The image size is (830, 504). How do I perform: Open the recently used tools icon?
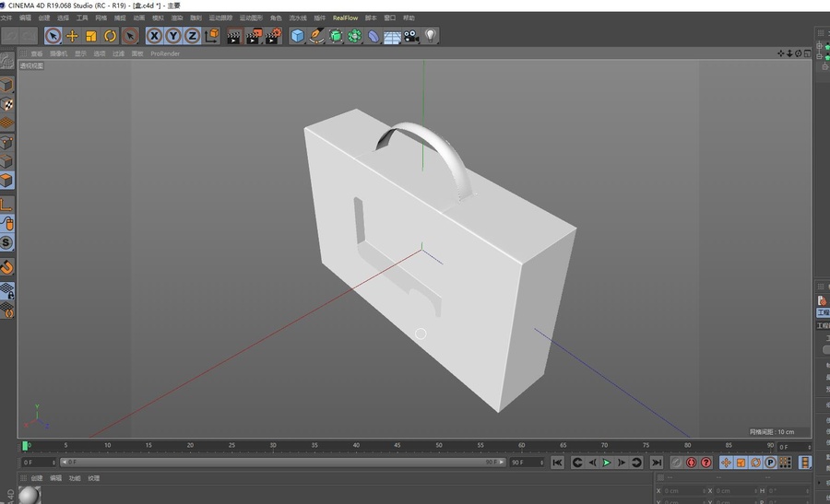130,36
